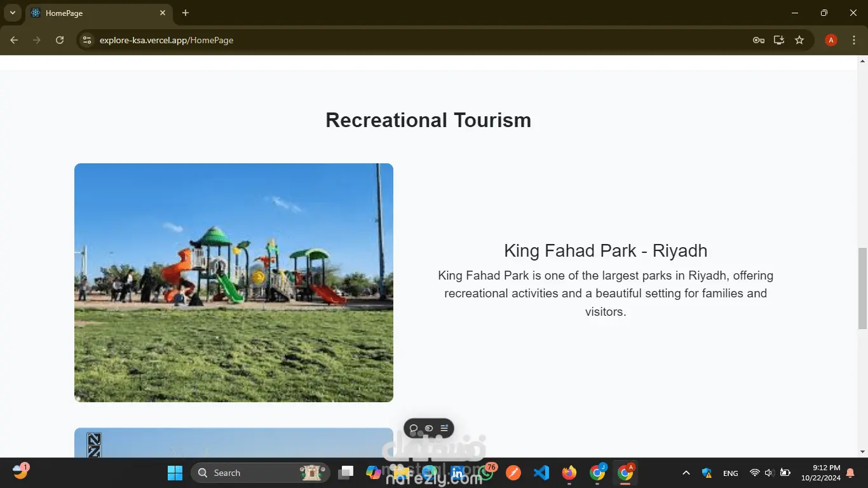
Task: Open the comment bubble in floating toolbar
Action: pos(414,428)
